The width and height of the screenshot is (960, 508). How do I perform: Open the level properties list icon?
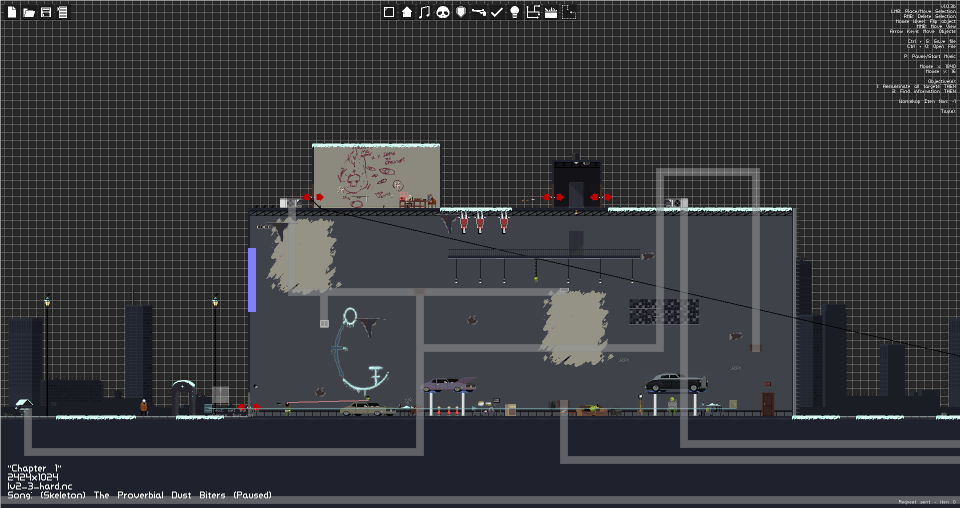[62, 12]
